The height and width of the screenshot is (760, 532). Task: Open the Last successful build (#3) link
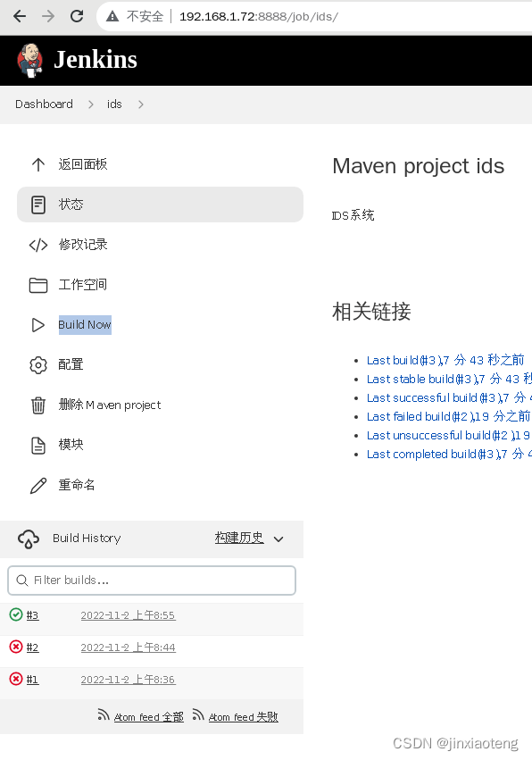coord(449,398)
